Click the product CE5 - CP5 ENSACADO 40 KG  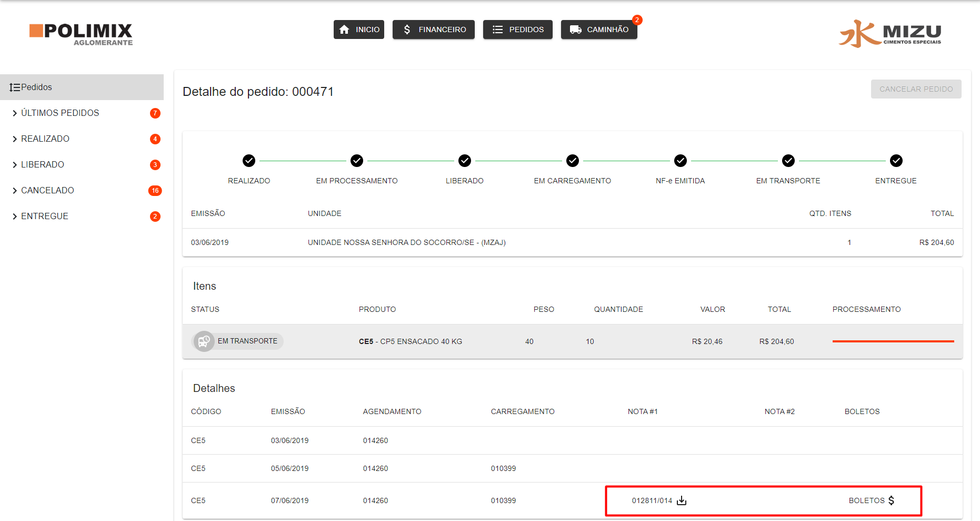click(411, 341)
